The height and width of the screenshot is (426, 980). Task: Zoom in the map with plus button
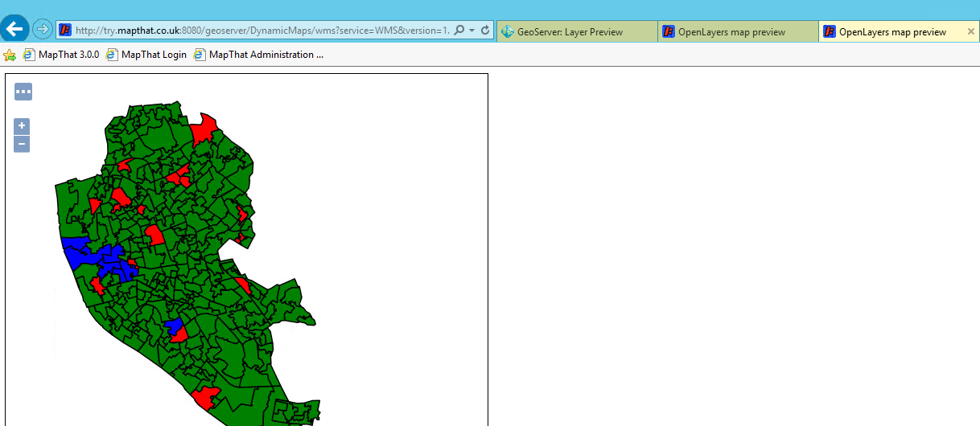click(x=22, y=126)
